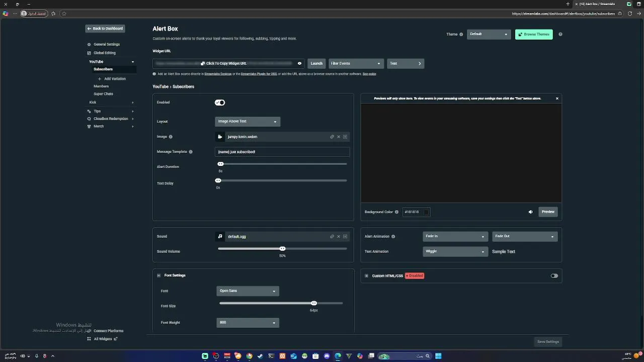
Task: Remove the default.ogg sound file
Action: pyautogui.click(x=339, y=236)
